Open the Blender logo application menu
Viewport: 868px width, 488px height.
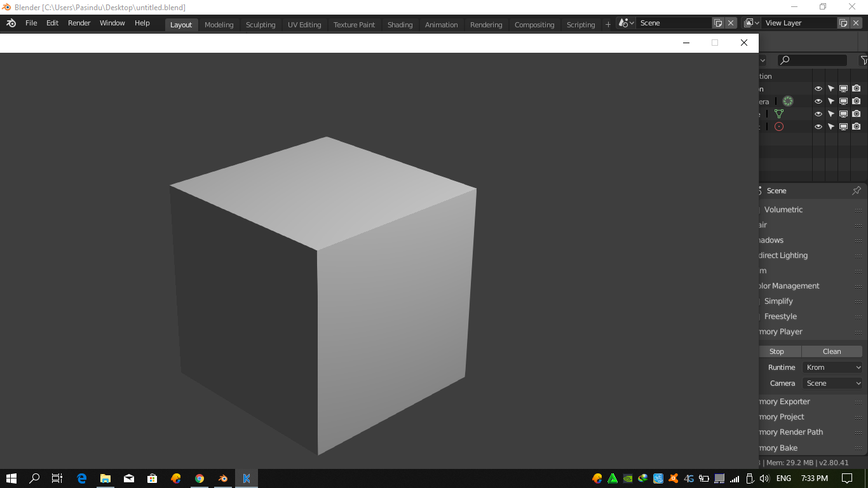10,22
